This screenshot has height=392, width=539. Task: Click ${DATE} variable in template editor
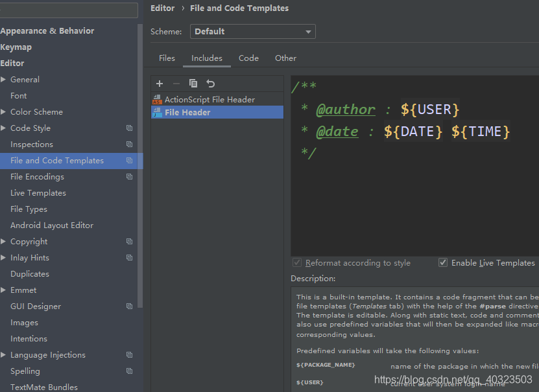413,132
